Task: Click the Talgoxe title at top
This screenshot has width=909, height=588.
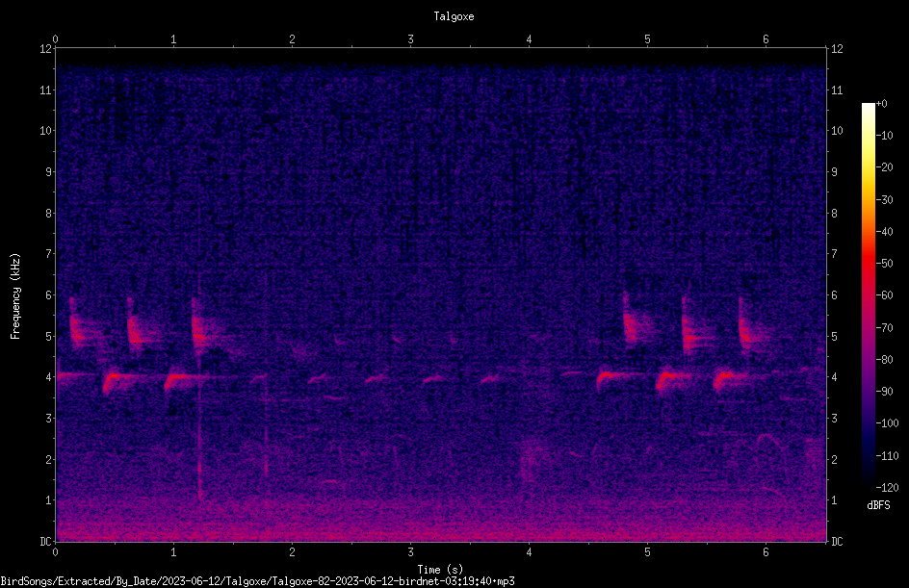Action: click(454, 16)
